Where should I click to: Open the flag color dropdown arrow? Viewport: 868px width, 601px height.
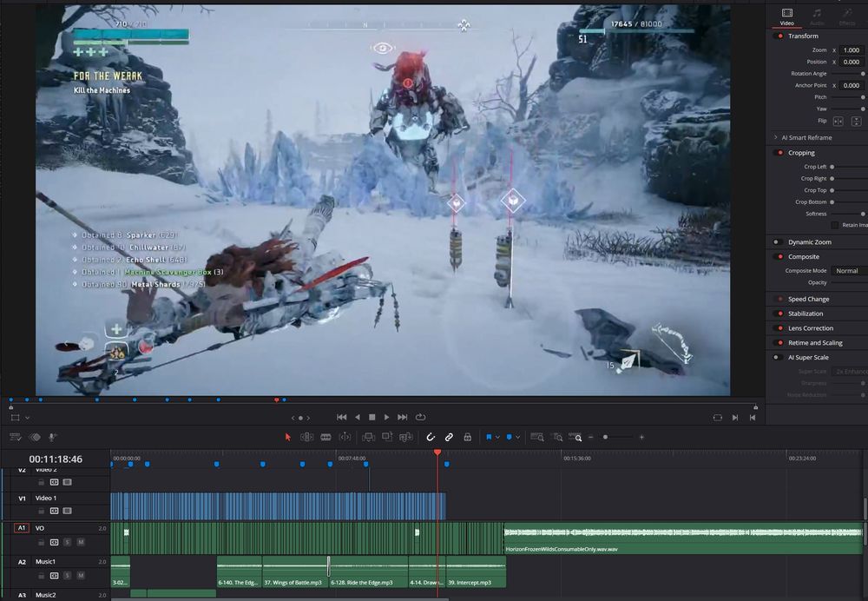coord(497,437)
